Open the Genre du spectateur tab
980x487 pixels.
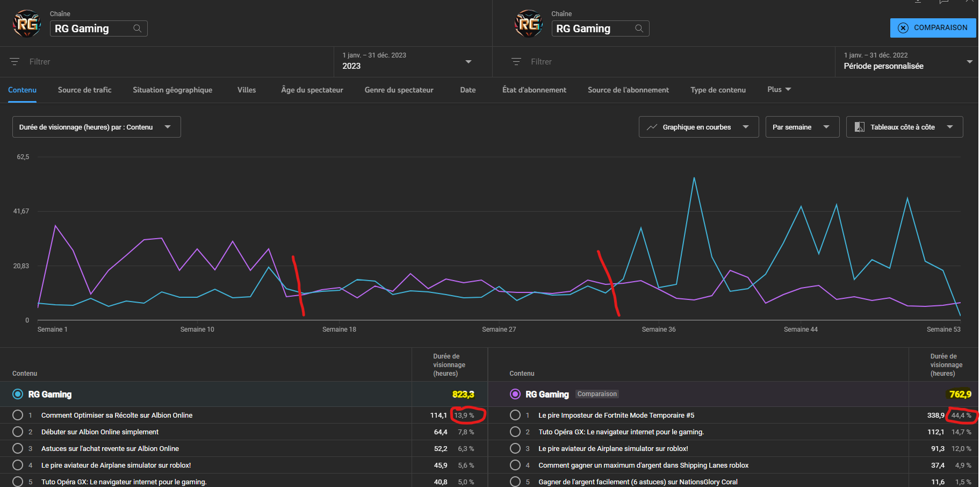click(x=399, y=90)
